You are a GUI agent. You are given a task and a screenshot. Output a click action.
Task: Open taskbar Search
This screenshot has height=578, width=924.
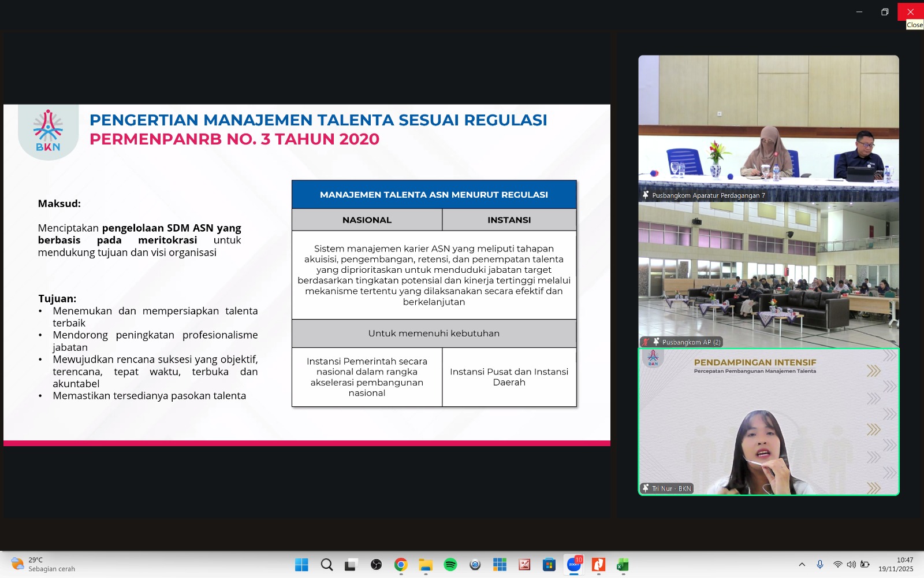[327, 565]
